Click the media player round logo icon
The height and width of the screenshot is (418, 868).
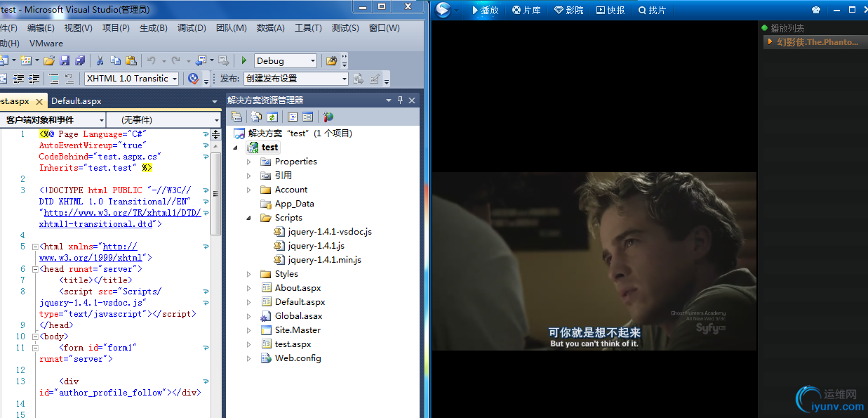point(443,10)
